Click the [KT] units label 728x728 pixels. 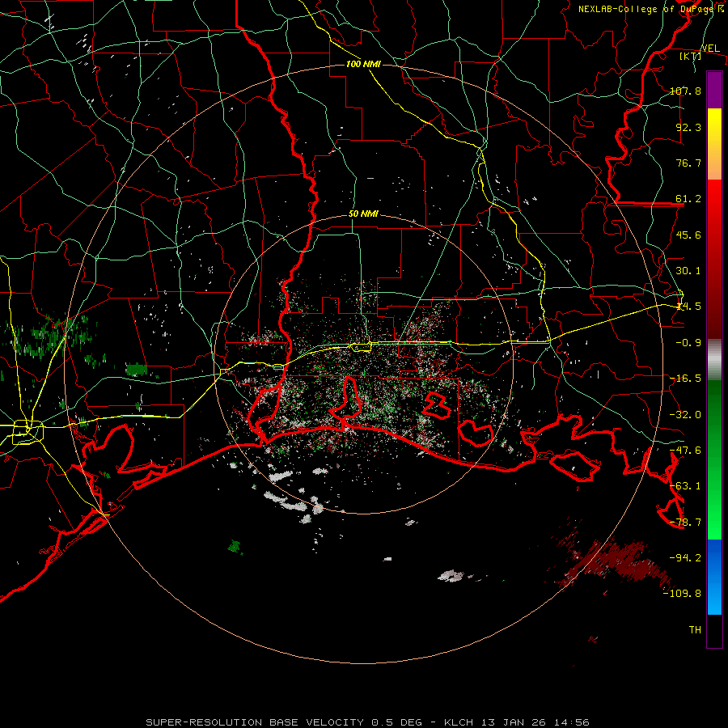691,56
